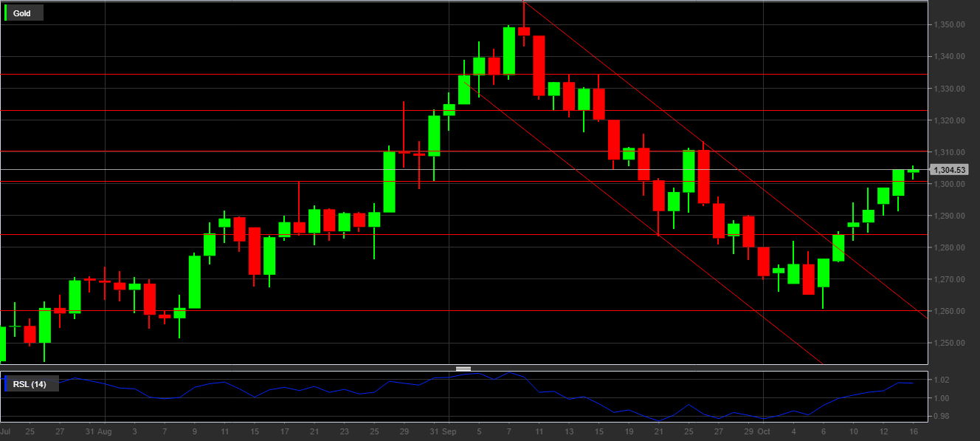The image size is (980, 441).
Task: Select the latest candle at far right
Action: 913,171
